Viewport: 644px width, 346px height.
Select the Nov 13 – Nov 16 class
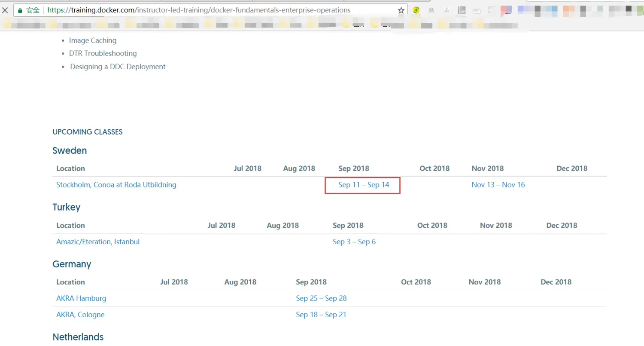tap(498, 185)
